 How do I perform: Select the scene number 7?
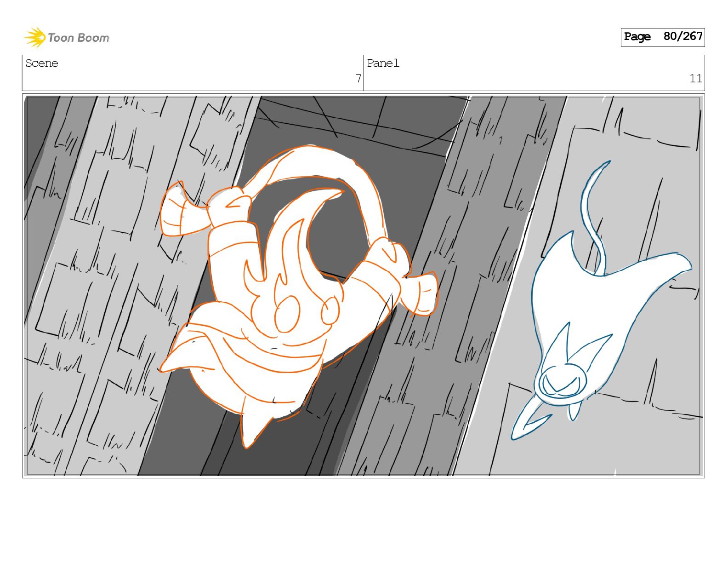click(x=358, y=79)
